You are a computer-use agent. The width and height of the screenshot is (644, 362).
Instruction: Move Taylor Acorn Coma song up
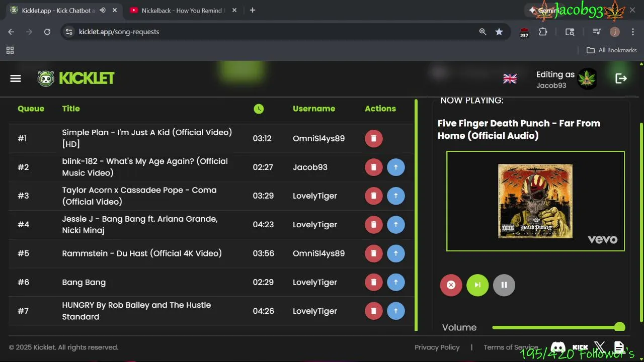396,196
